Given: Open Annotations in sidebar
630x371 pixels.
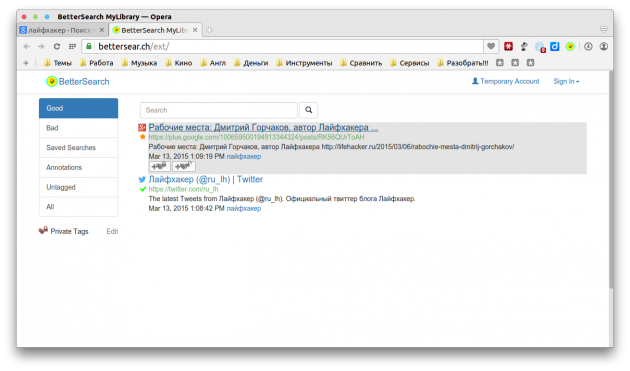Looking at the screenshot, I should click(x=78, y=167).
